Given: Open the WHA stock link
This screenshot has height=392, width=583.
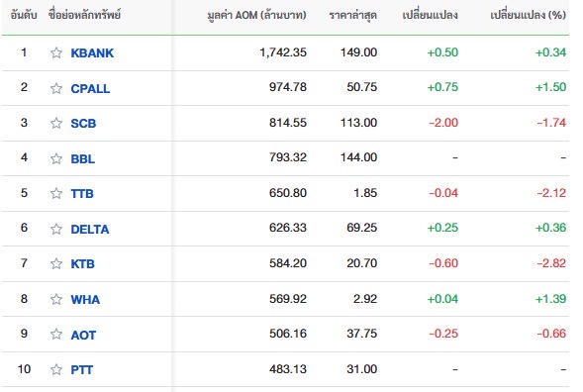Looking at the screenshot, I should pos(85,300).
